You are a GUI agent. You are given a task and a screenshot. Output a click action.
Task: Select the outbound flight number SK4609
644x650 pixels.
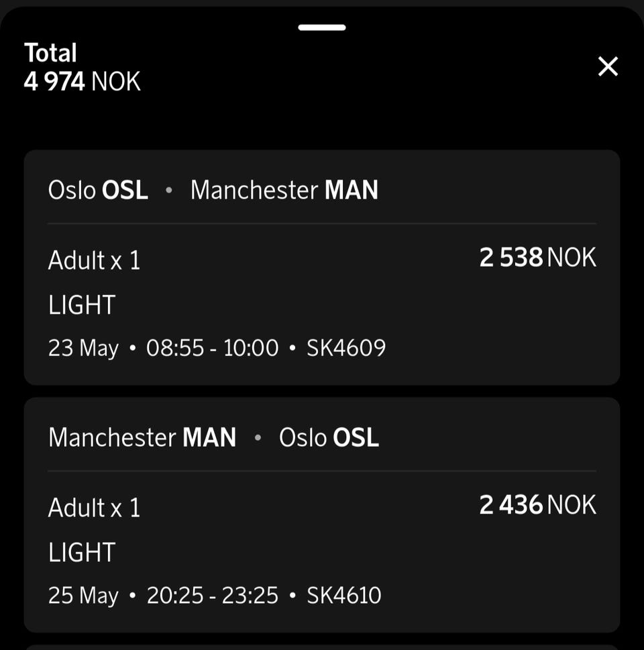(346, 348)
